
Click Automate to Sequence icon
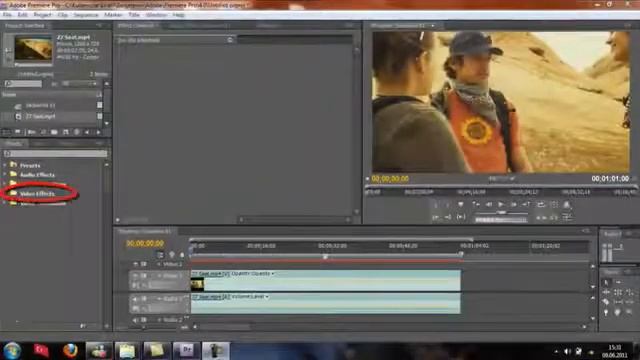click(x=31, y=132)
